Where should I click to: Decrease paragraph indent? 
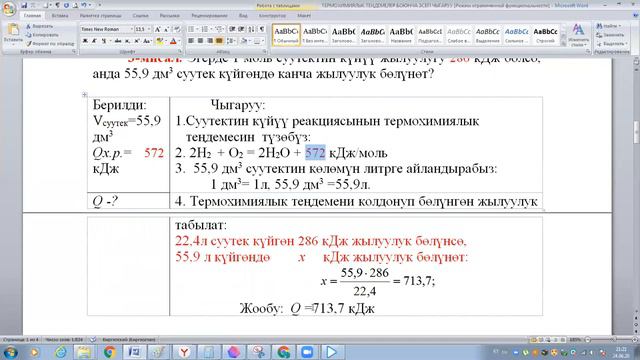click(232, 29)
